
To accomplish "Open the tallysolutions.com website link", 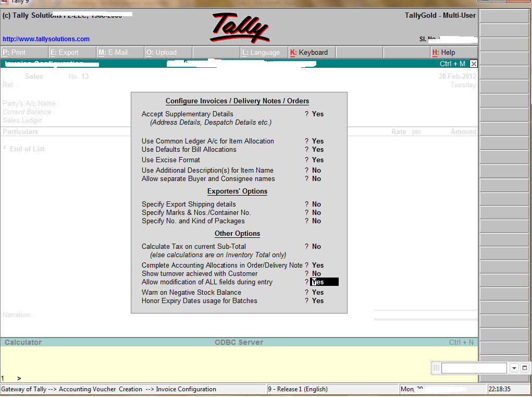I will click(46, 39).
